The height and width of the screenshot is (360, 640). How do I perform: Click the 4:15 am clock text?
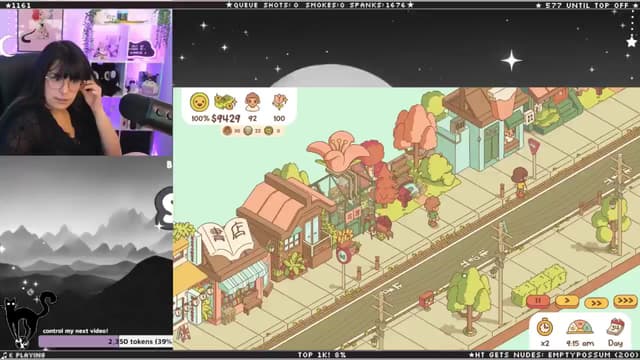point(580,343)
